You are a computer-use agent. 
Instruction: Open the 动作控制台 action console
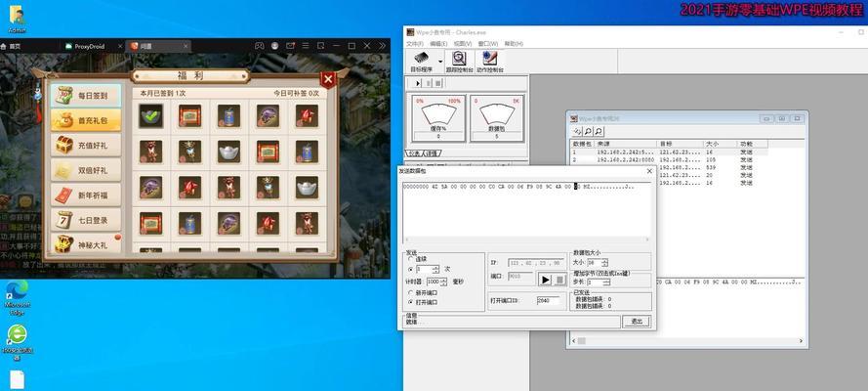pyautogui.click(x=490, y=59)
